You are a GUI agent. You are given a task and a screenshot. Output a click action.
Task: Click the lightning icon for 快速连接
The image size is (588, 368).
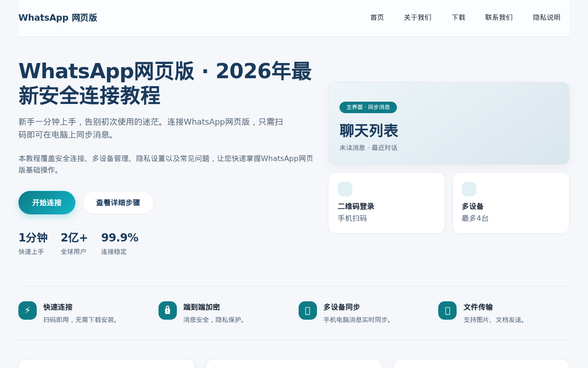pos(28,310)
